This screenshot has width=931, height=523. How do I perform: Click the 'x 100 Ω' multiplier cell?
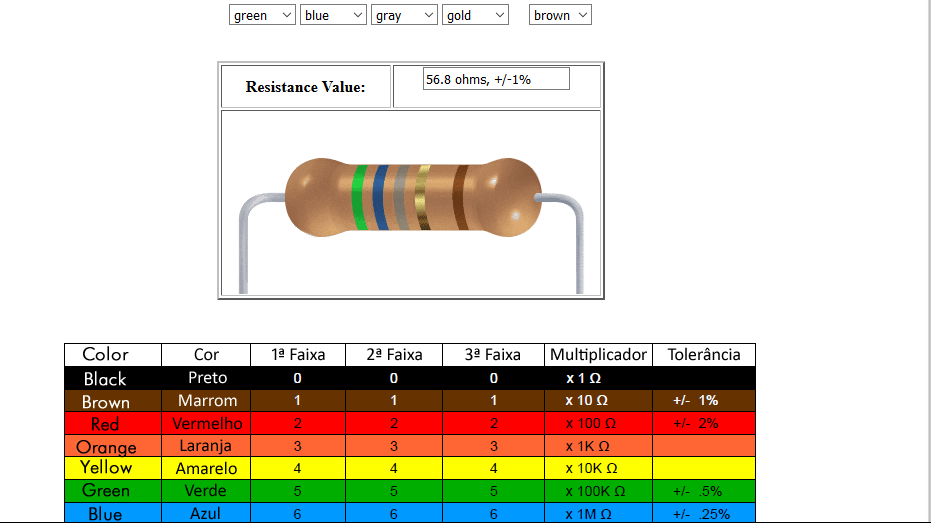point(598,423)
